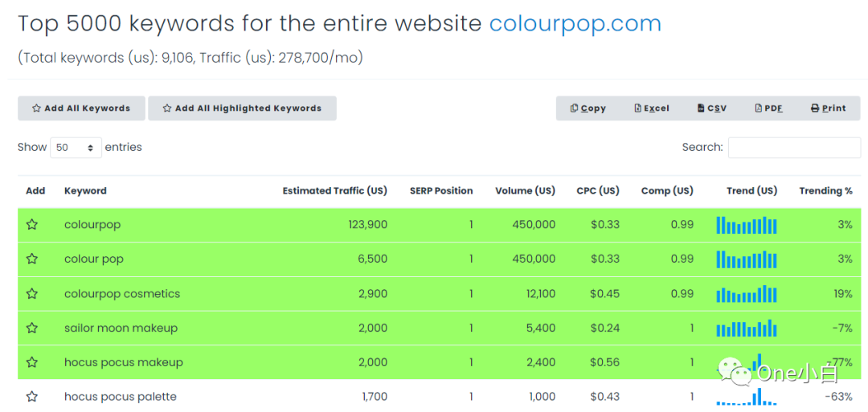This screenshot has width=868, height=412.
Task: Export the table as CSV
Action: 712,108
